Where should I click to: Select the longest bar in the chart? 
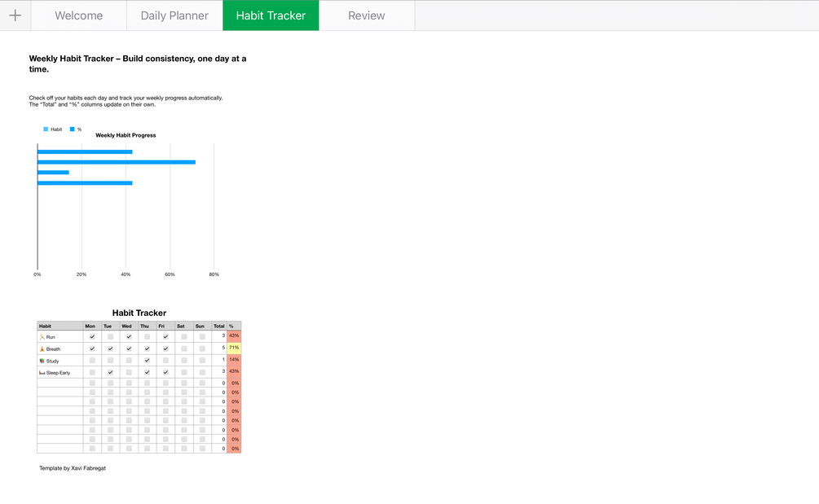(117, 162)
